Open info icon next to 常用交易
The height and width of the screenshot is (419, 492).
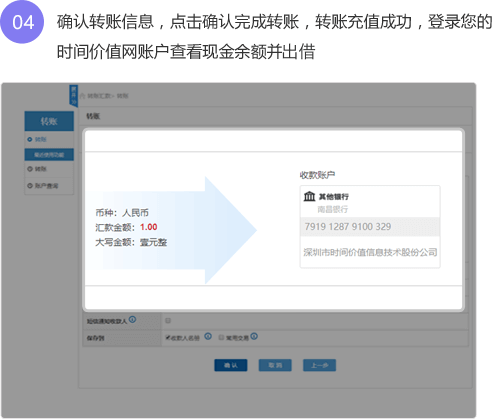pos(254,336)
